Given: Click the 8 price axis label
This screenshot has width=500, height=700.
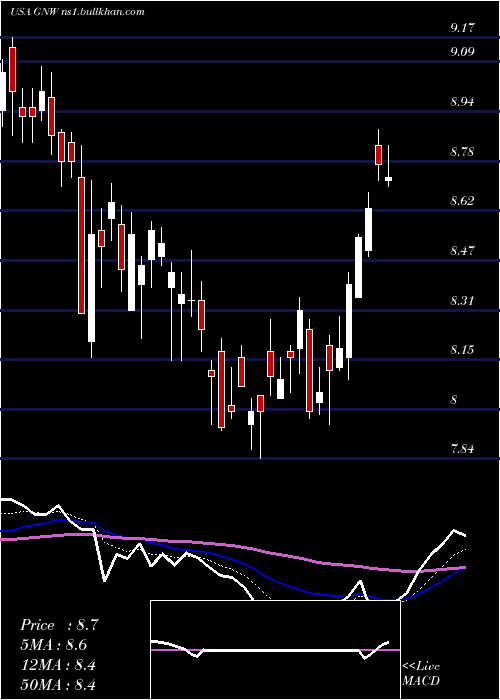Looking at the screenshot, I should click(x=454, y=400).
